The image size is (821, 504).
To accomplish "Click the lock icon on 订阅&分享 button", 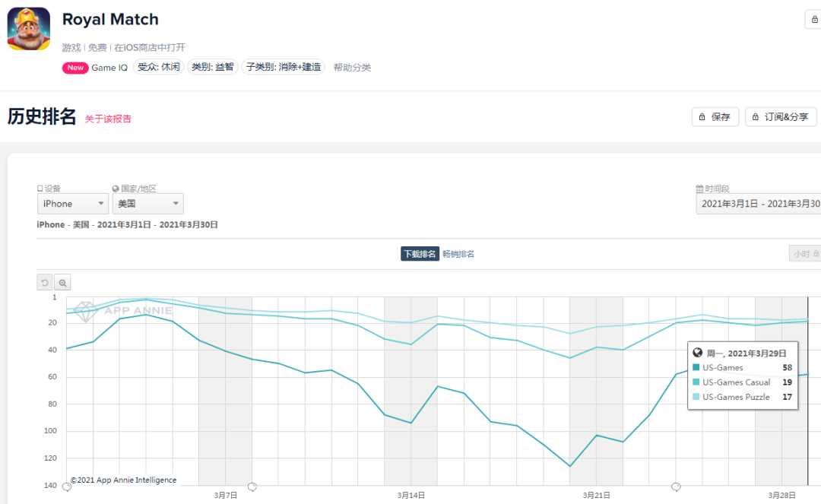I will tap(756, 117).
